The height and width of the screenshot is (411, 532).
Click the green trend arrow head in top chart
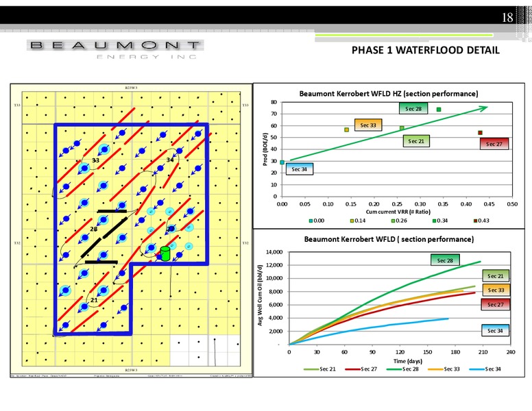(x=483, y=108)
